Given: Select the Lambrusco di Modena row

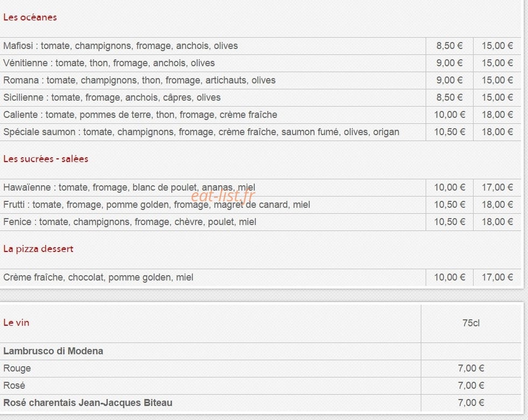Looking at the screenshot, I should coord(260,351).
